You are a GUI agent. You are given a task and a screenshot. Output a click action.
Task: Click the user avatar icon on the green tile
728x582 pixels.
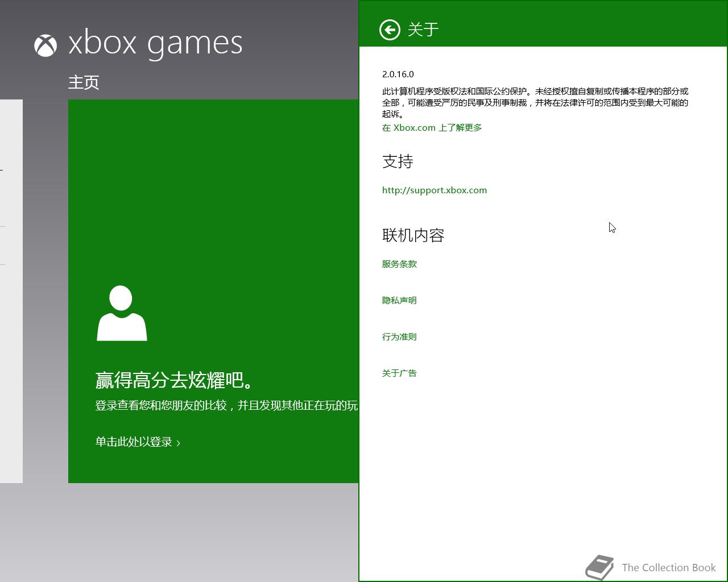[122, 313]
